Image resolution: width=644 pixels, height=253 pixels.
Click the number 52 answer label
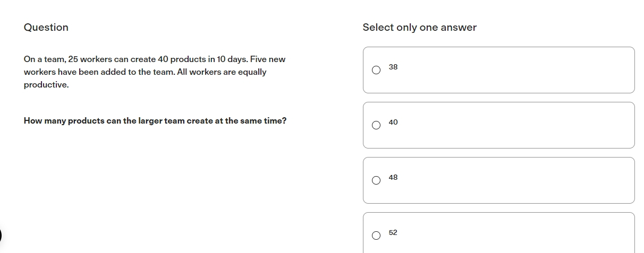coord(393,232)
